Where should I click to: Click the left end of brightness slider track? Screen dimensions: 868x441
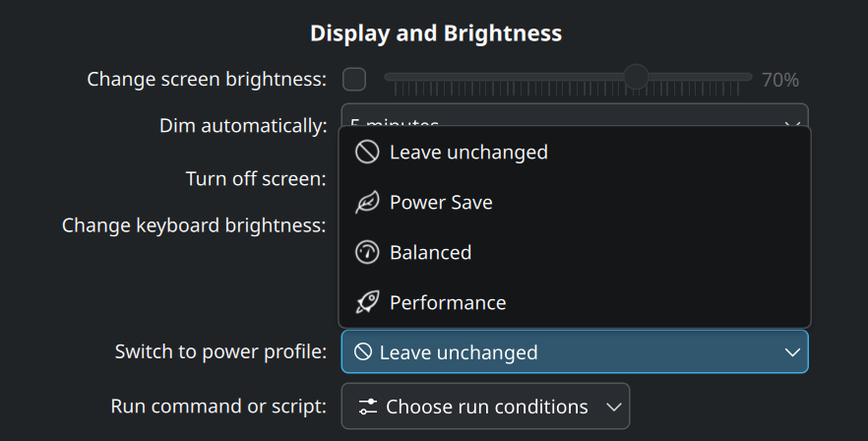pyautogui.click(x=389, y=77)
